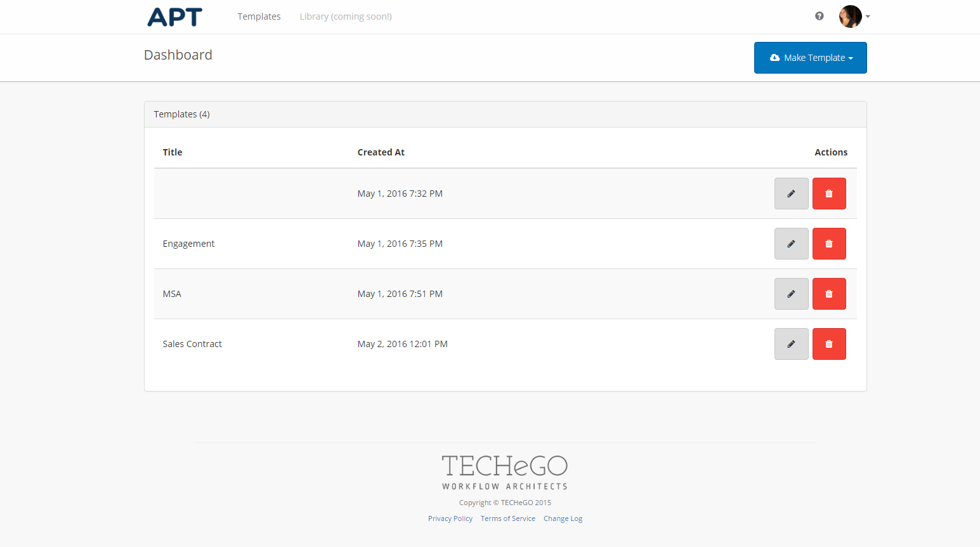Image resolution: width=980 pixels, height=547 pixels.
Task: Expand the user avatar menu
Action: click(x=854, y=16)
